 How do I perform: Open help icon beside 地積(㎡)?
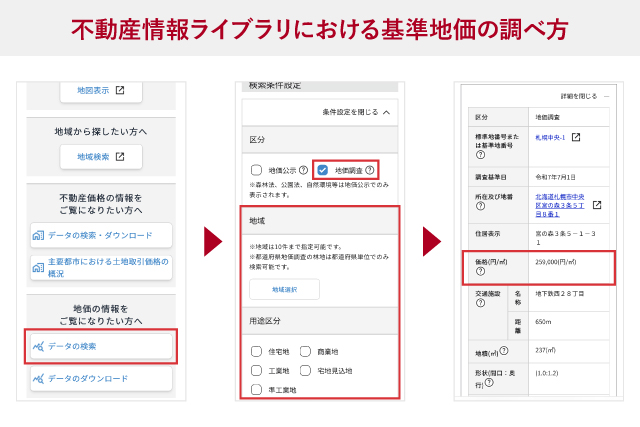504,351
